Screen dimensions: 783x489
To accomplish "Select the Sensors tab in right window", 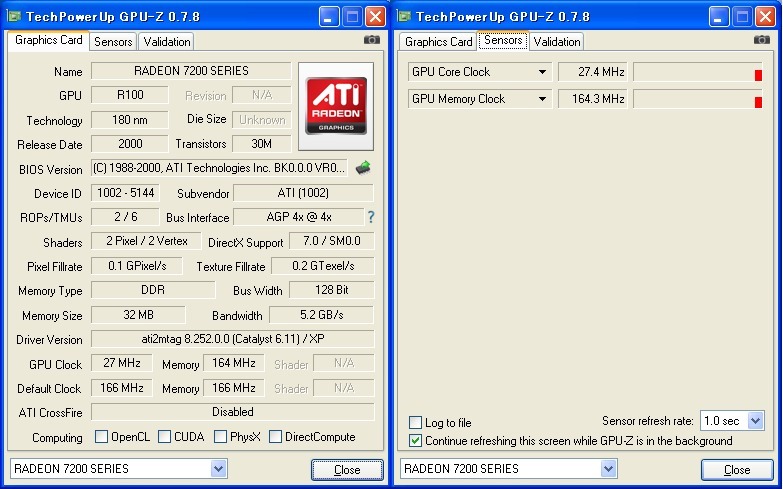I will click(x=503, y=40).
